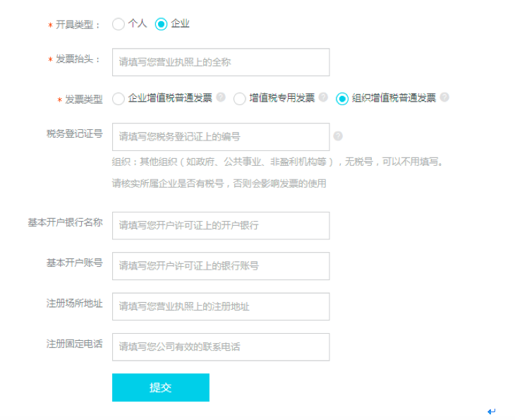The width and height of the screenshot is (515, 420).
Task: Click the 注册场所地址 input field
Action: click(220, 307)
